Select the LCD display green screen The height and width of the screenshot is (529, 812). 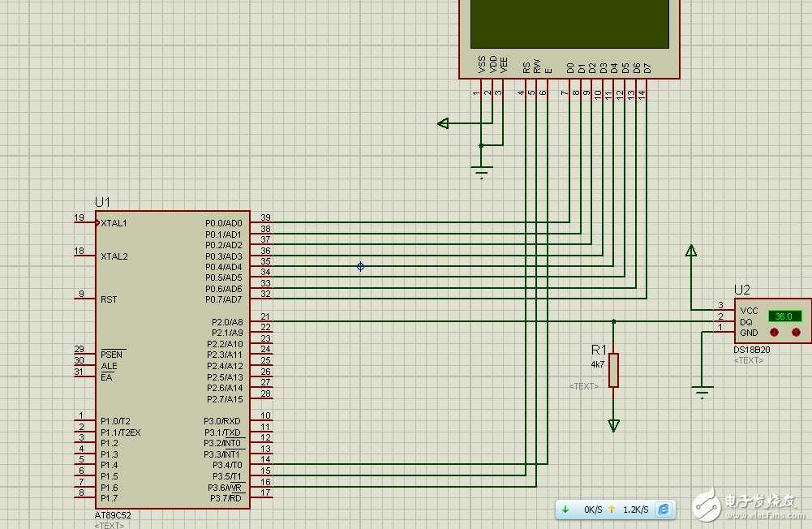point(569,24)
